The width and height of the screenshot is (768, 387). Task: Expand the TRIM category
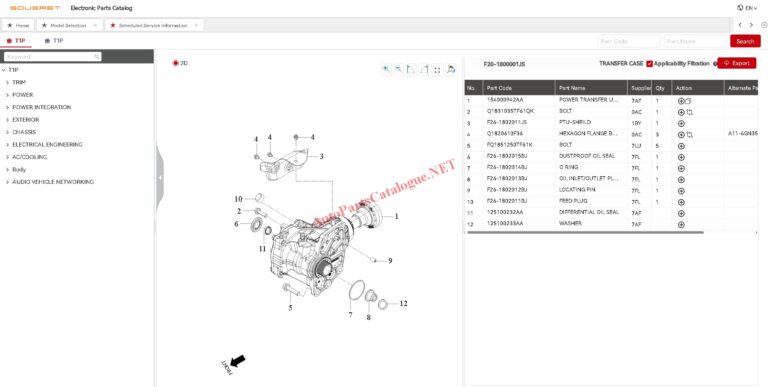7,83
